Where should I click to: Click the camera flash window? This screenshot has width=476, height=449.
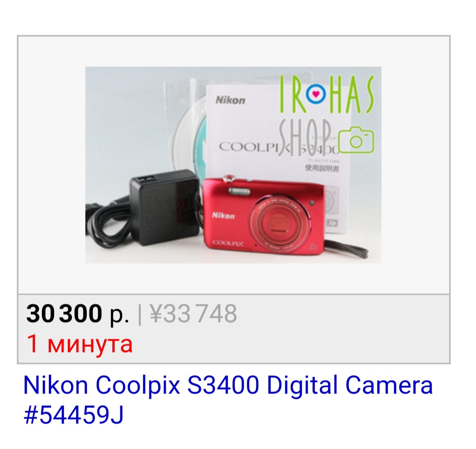[x=239, y=192]
